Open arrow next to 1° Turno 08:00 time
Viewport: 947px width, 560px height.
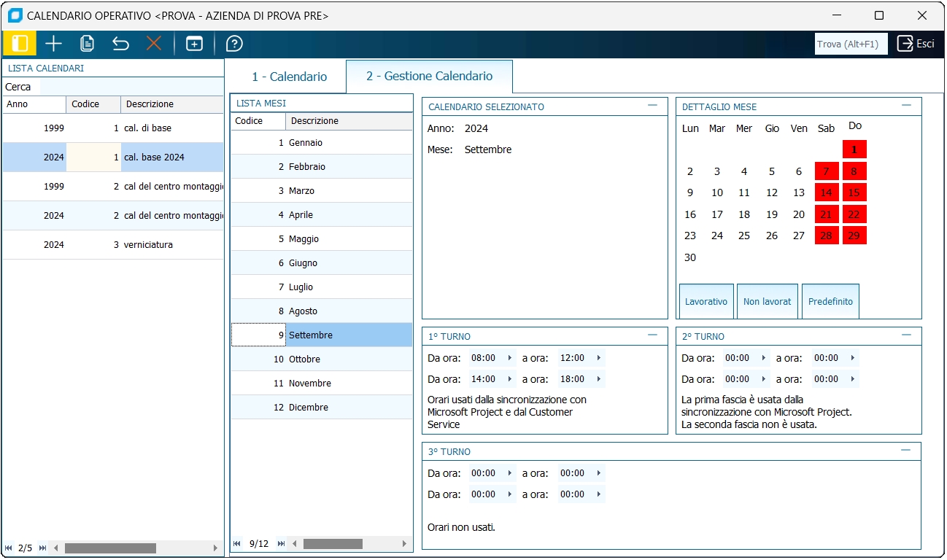[x=510, y=358]
